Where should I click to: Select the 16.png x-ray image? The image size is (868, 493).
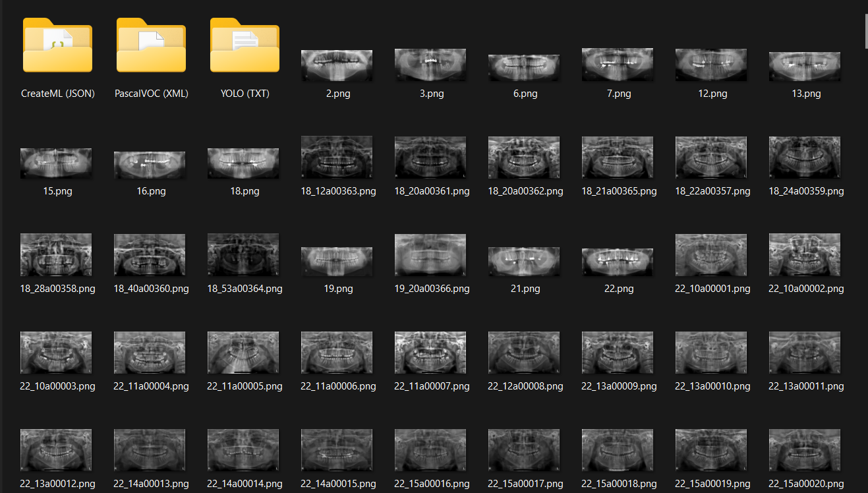[150, 164]
